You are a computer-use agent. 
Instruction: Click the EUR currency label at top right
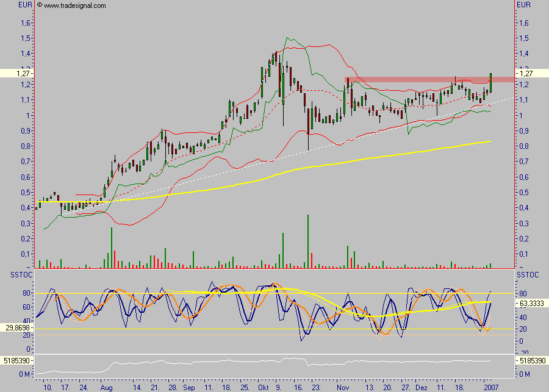tap(524, 5)
